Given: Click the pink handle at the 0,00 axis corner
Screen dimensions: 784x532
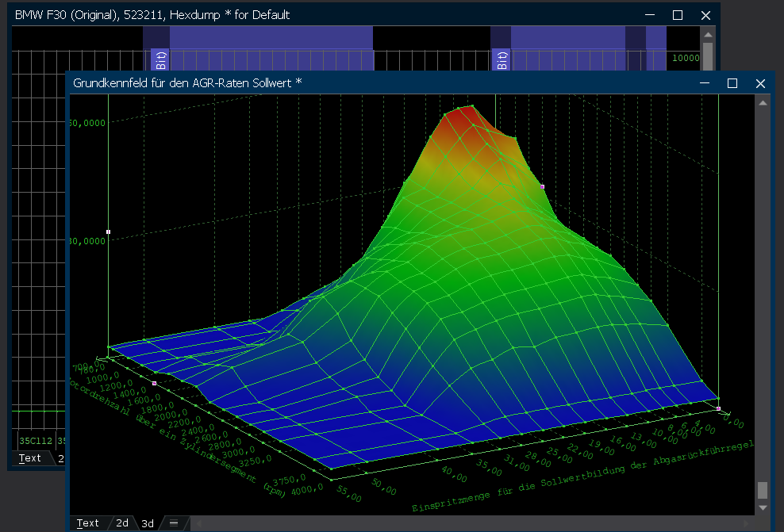Looking at the screenshot, I should 718,409.
